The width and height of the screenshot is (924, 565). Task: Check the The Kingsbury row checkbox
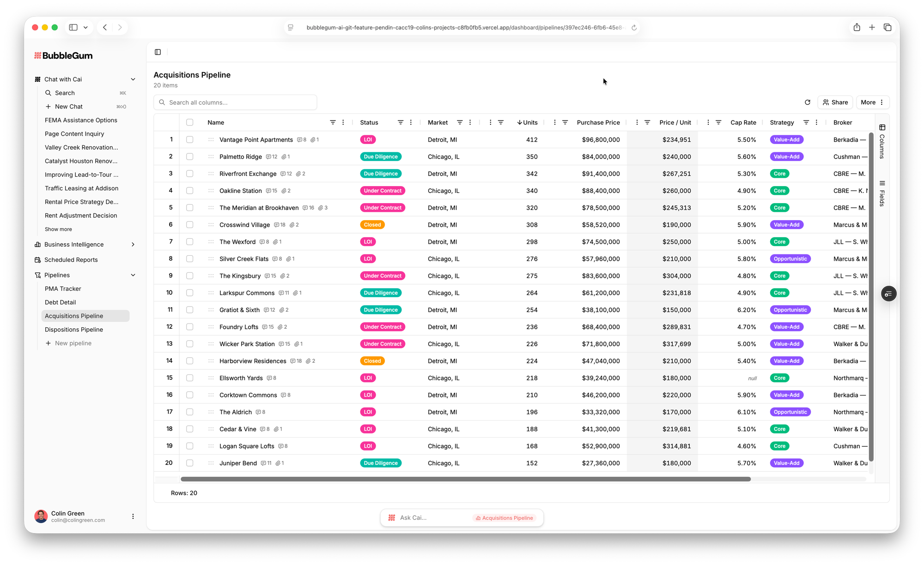(190, 276)
